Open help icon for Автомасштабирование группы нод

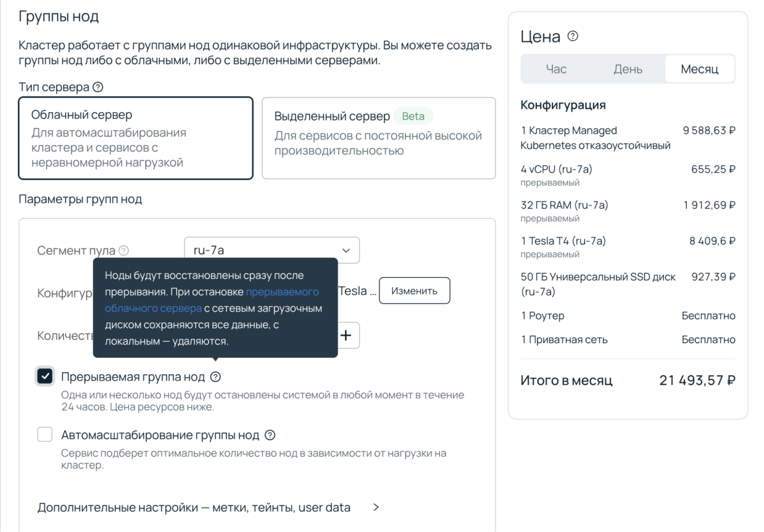[270, 435]
